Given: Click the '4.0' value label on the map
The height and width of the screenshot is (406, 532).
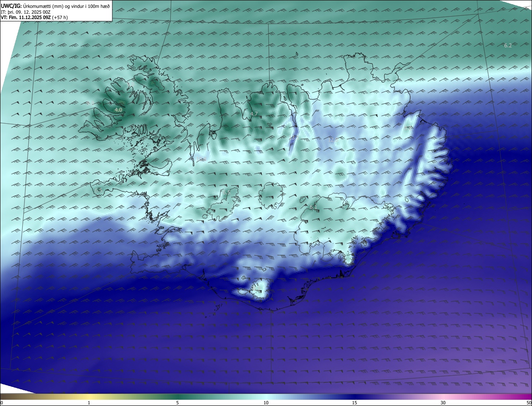Looking at the screenshot, I should click(118, 110).
